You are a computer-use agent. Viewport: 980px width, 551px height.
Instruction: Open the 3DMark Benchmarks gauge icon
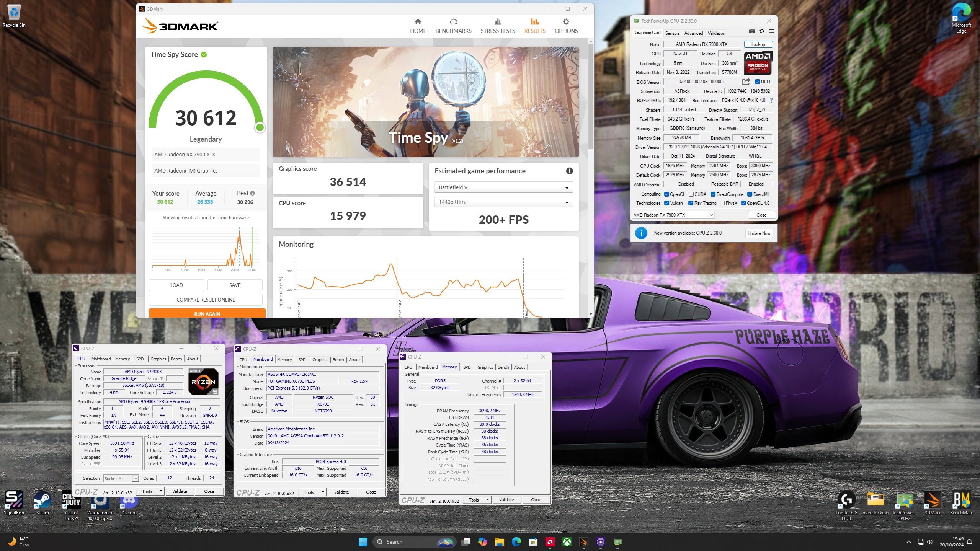coord(453,22)
